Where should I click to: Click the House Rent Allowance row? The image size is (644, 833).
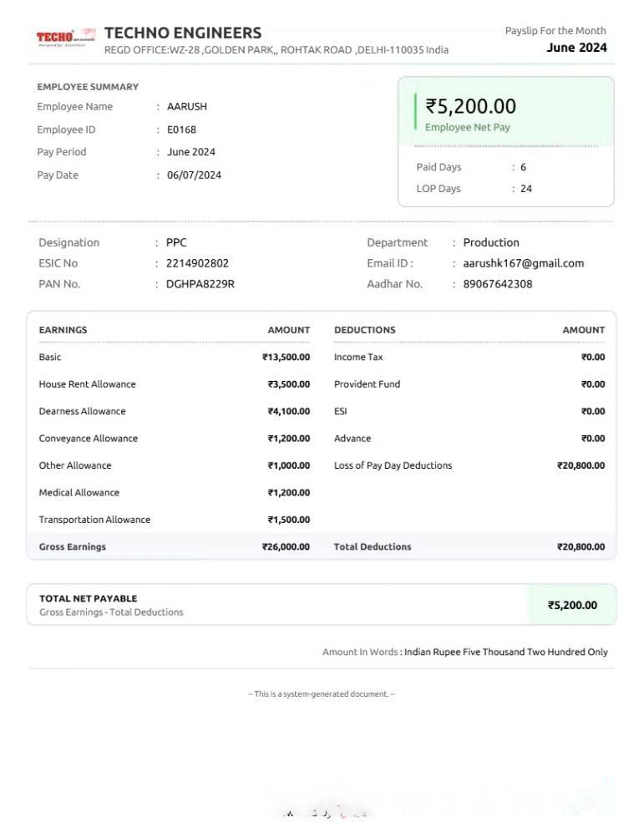click(174, 384)
